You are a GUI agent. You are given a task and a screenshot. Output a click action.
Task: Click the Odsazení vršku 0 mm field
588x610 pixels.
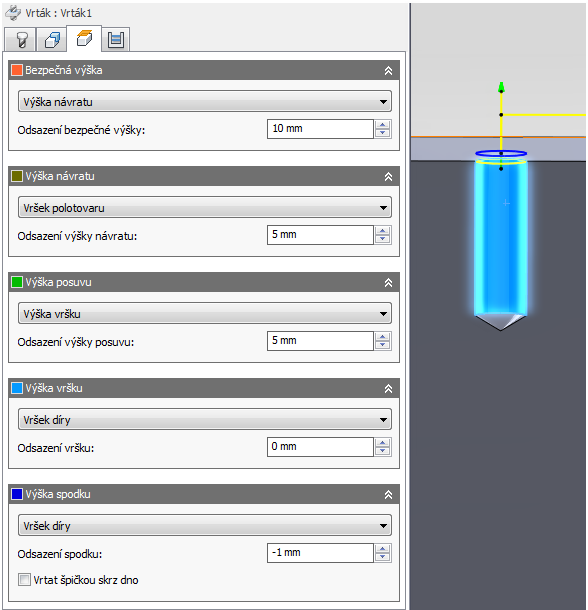pyautogui.click(x=320, y=447)
